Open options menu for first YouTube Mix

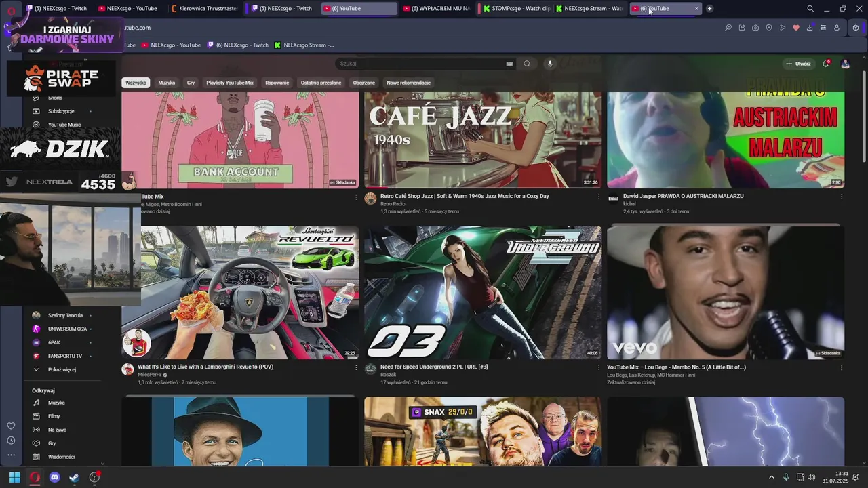pyautogui.click(x=356, y=197)
